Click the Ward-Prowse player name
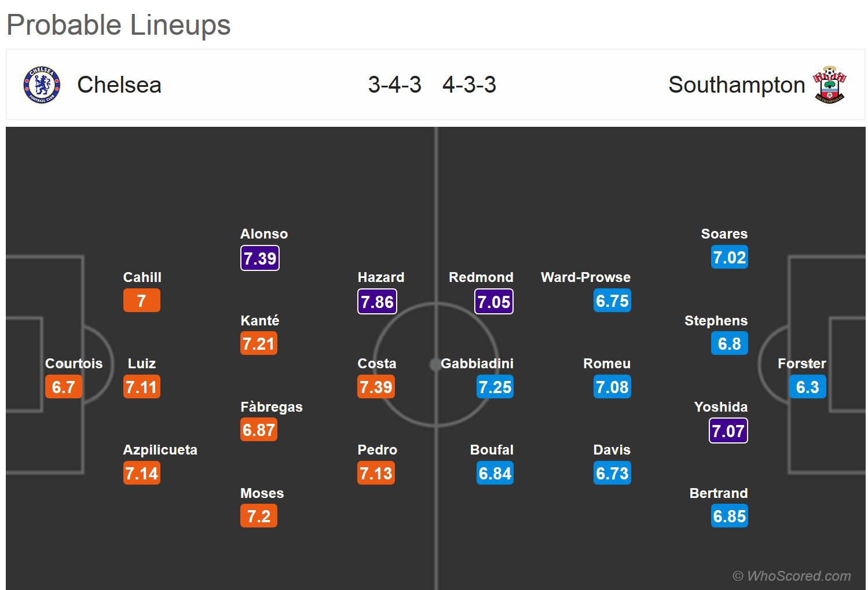Image resolution: width=868 pixels, height=590 pixels. click(x=585, y=277)
